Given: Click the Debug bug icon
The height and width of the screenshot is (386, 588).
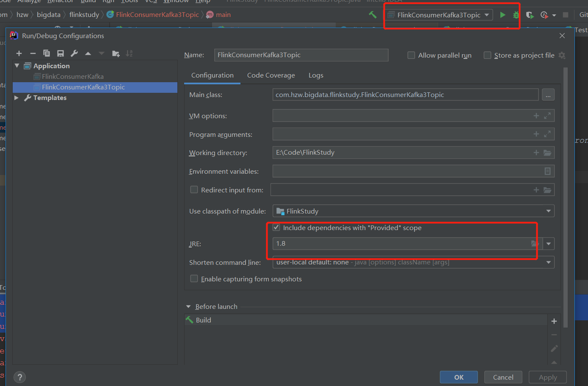Looking at the screenshot, I should (x=516, y=15).
